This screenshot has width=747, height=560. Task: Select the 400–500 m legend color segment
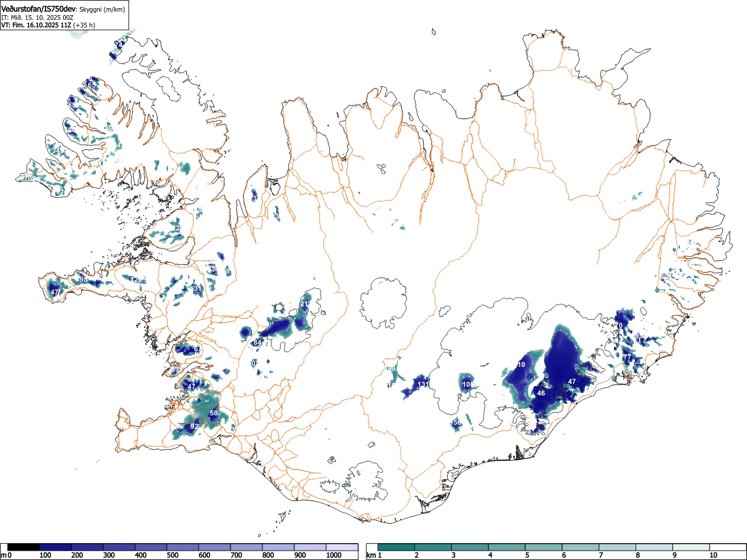(x=151, y=547)
